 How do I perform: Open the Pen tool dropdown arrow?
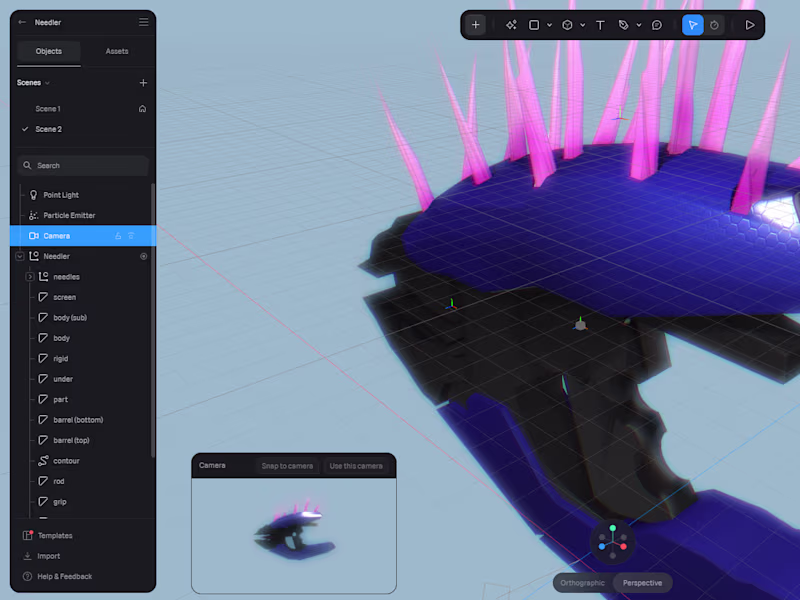639,24
